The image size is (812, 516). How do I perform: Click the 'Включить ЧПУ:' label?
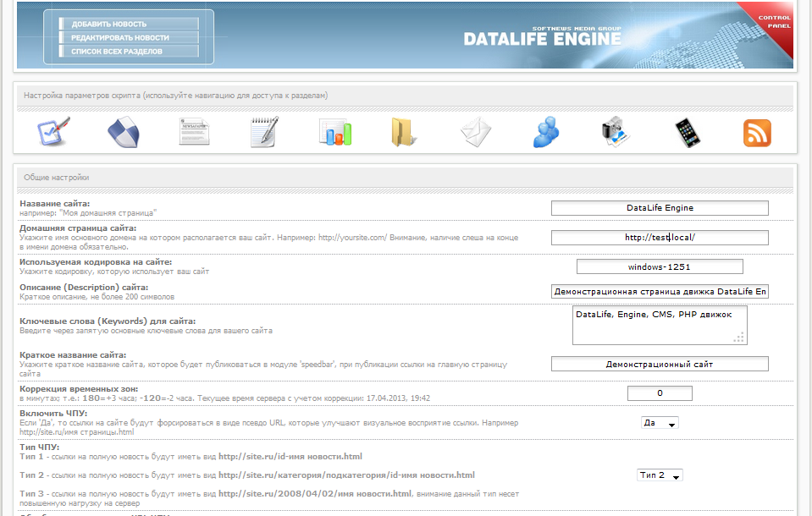[x=53, y=414]
